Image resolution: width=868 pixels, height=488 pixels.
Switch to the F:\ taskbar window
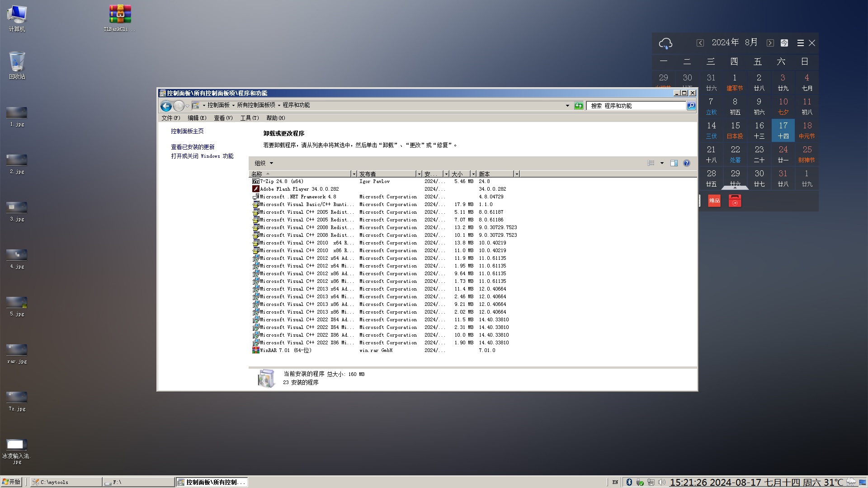pos(138,482)
